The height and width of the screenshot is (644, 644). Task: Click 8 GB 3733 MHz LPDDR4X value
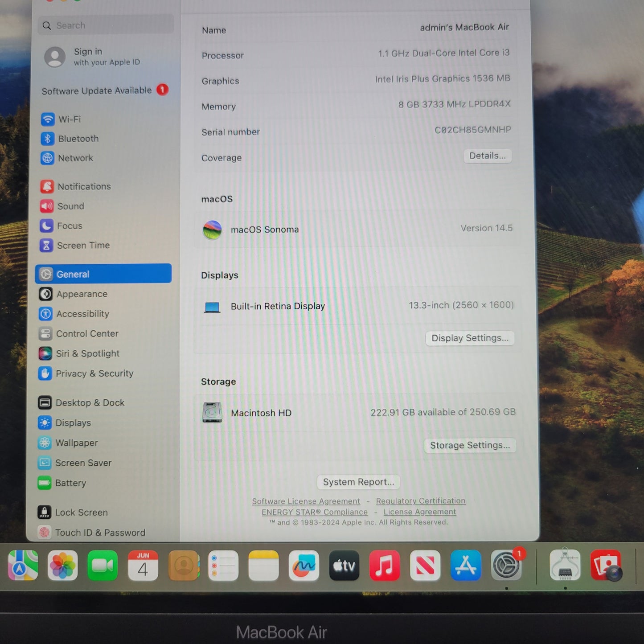(x=454, y=104)
